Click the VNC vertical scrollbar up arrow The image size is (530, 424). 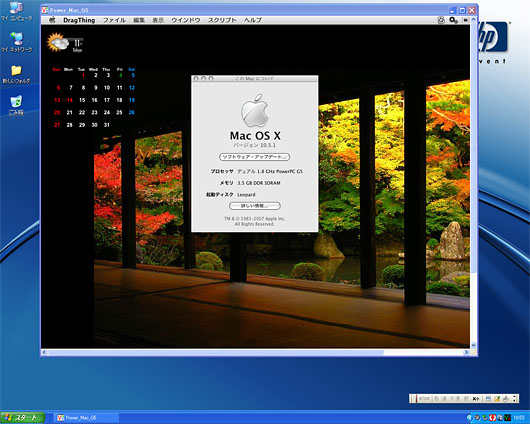coord(473,20)
